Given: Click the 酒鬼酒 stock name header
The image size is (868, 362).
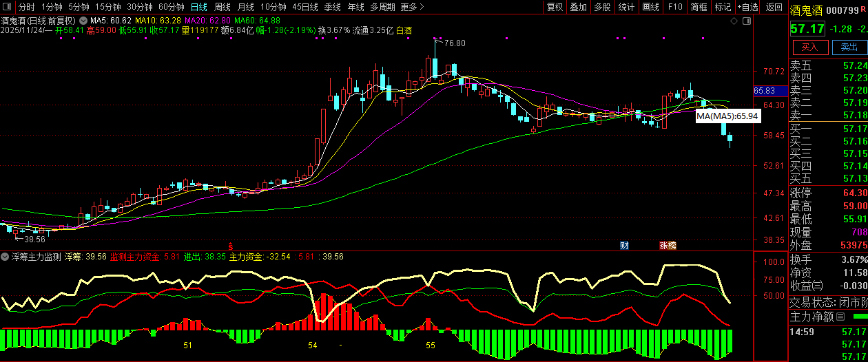Looking at the screenshot, I should pyautogui.click(x=806, y=10).
